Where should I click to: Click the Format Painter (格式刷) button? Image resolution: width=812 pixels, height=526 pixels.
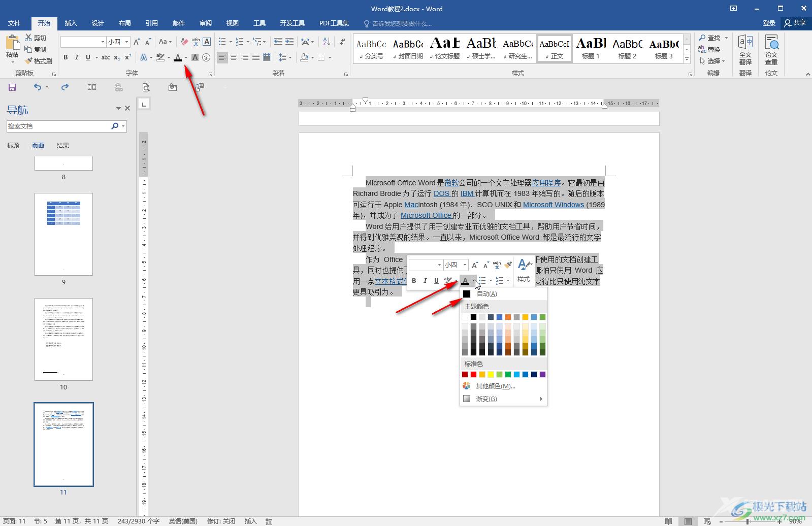39,61
